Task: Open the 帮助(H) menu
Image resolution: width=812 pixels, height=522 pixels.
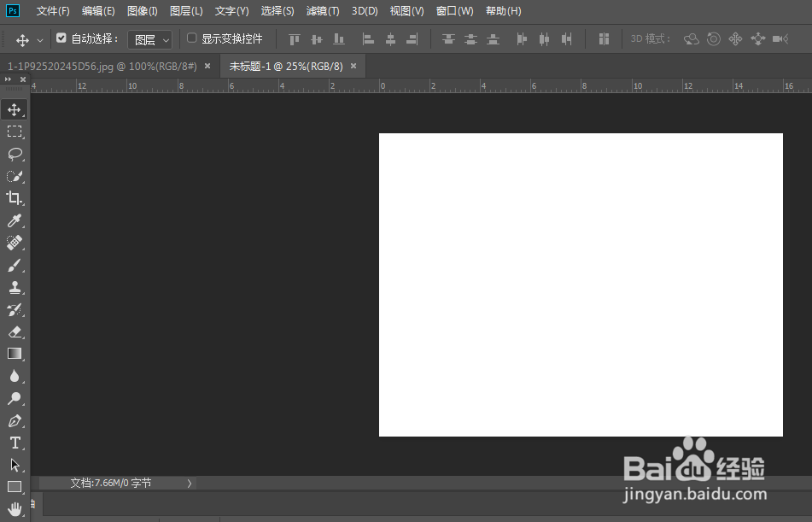Action: (x=504, y=11)
